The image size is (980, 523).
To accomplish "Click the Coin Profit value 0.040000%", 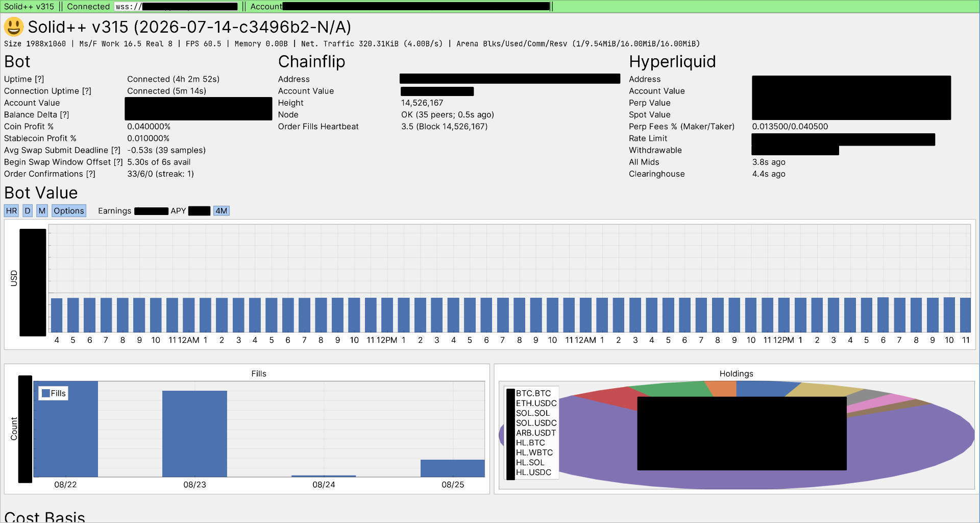I will (x=149, y=127).
